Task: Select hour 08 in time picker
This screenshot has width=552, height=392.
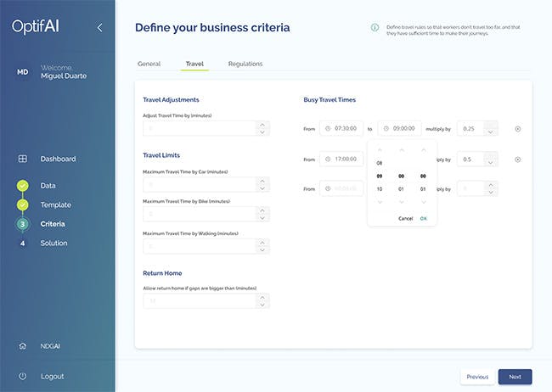Action: 380,163
